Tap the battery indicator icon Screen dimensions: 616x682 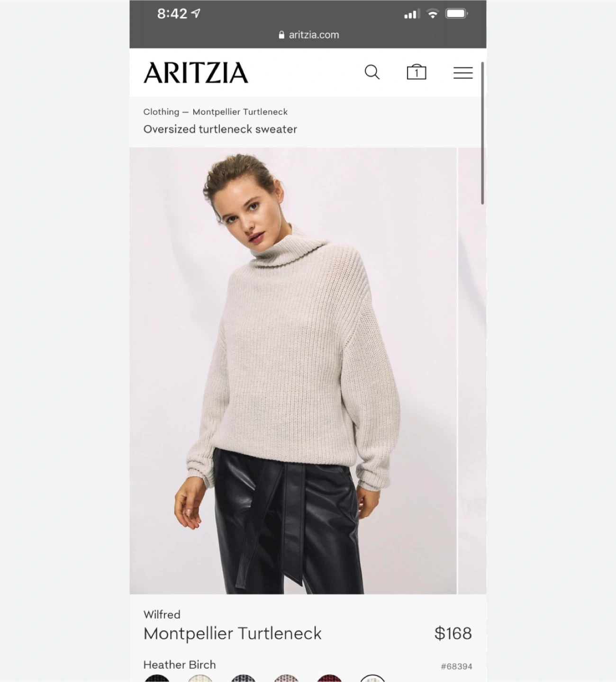tap(457, 14)
